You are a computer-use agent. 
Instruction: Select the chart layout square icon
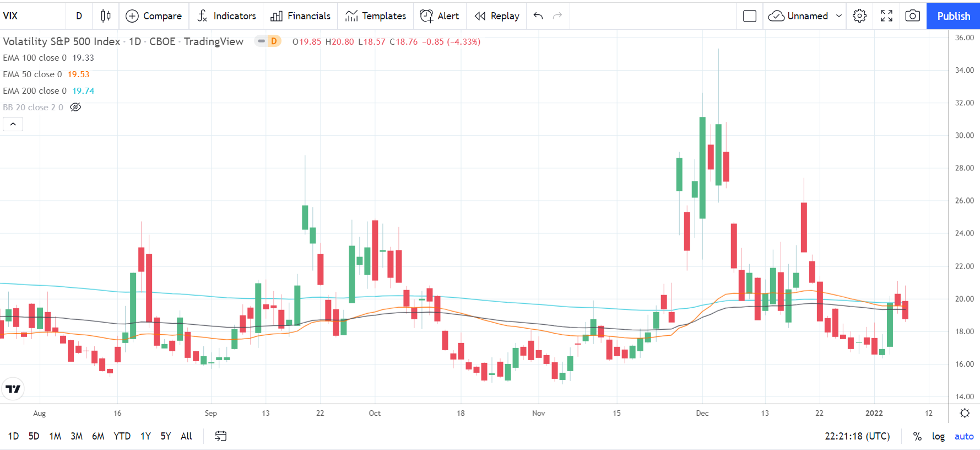(x=750, y=16)
